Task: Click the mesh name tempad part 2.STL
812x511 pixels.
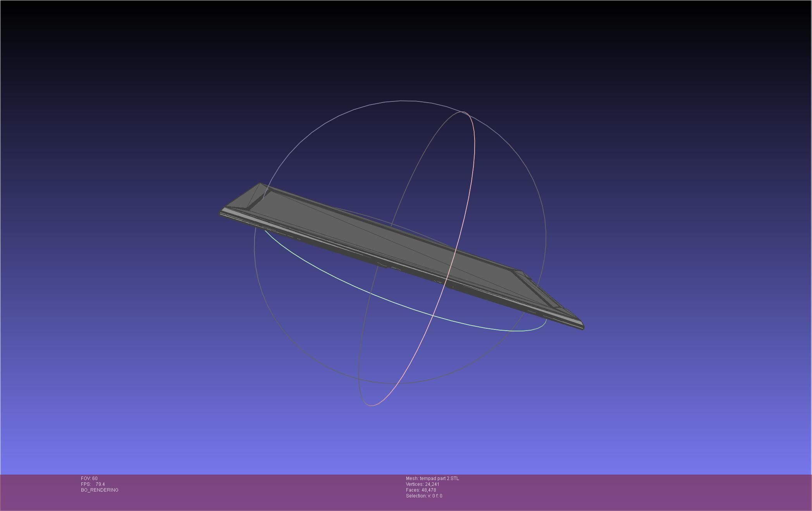Action: (x=432, y=478)
